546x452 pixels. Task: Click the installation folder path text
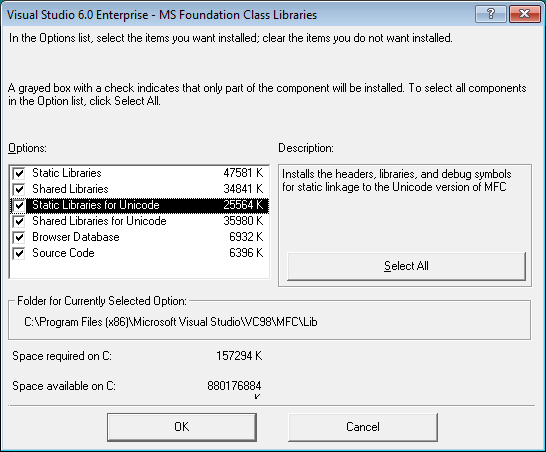point(171,322)
